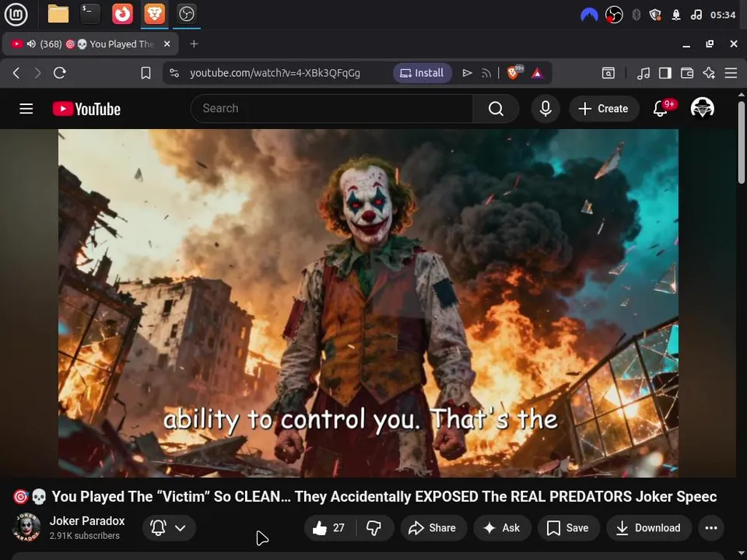The height and width of the screenshot is (560, 747).
Task: Go back to the previous page
Action: [x=16, y=73]
